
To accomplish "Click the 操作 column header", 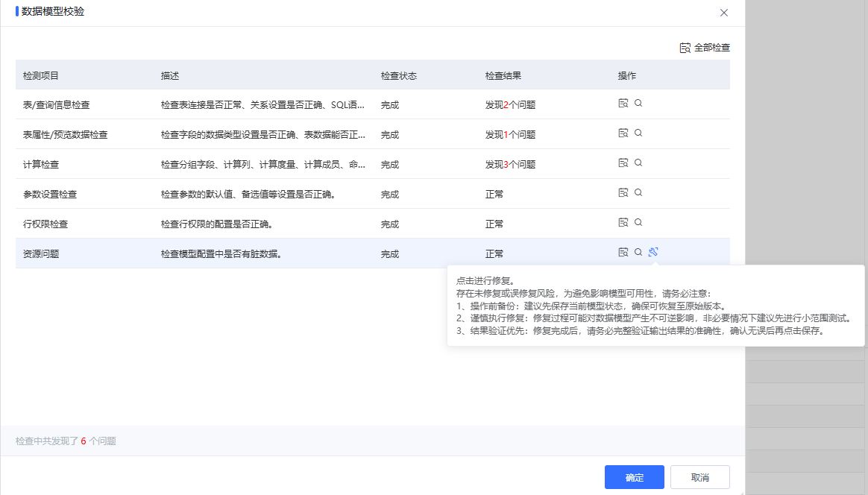I will 626,76.
